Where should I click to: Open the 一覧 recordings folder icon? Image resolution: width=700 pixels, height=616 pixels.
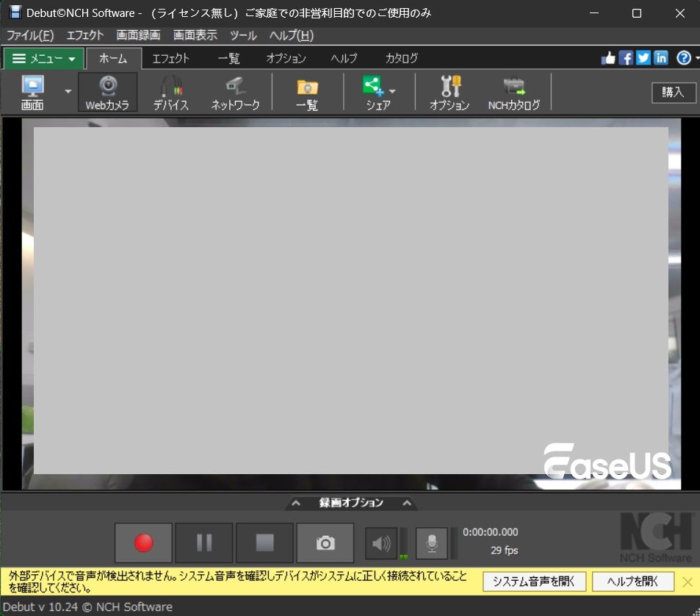(307, 93)
